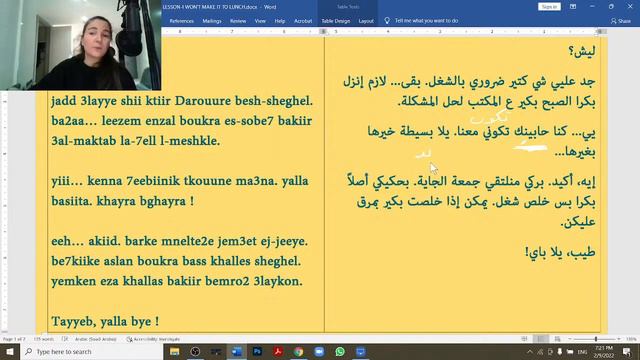Click the horizontal ruler
This screenshot has height=360, width=640.
pos(384,31)
